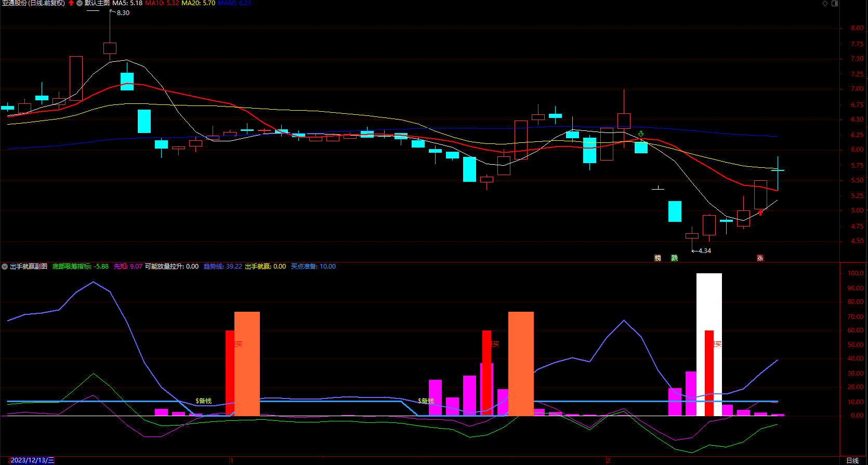Click the 可能放量拉升: 0.00 label
Viewport: 868px width, 465px height.
(x=172, y=267)
